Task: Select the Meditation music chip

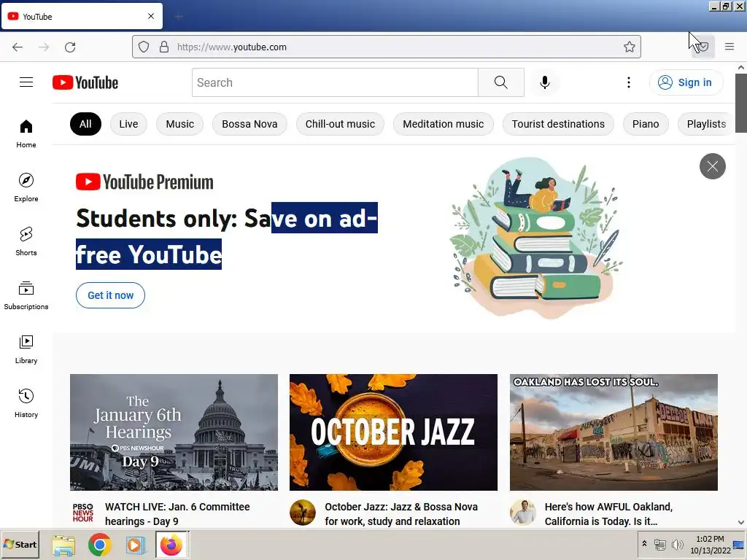Action: [443, 124]
